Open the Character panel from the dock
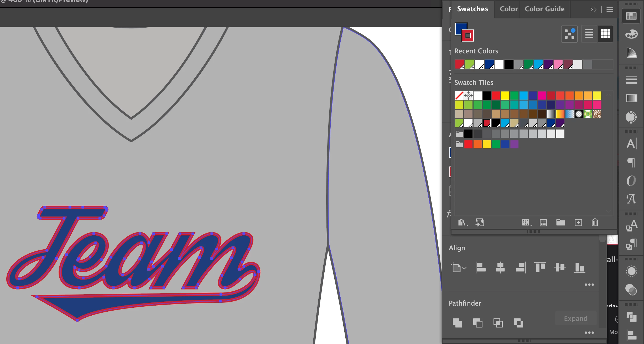This screenshot has width=644, height=344. tap(631, 144)
